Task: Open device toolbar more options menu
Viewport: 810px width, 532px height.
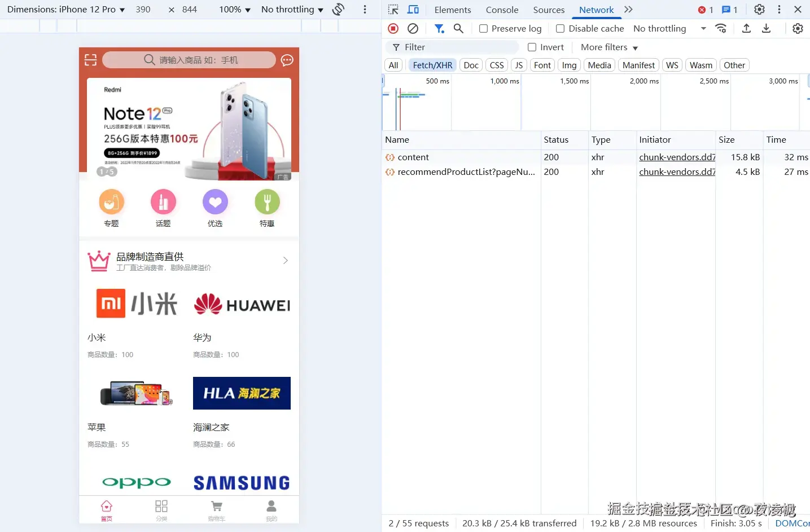Action: pyautogui.click(x=365, y=10)
